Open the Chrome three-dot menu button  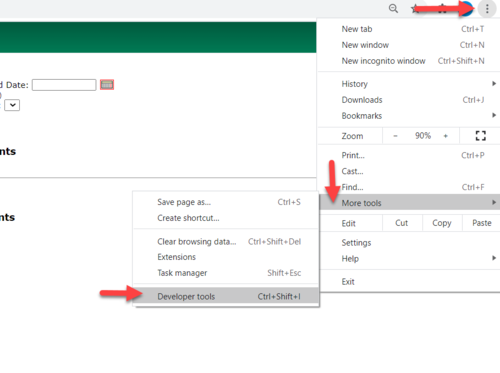[487, 9]
